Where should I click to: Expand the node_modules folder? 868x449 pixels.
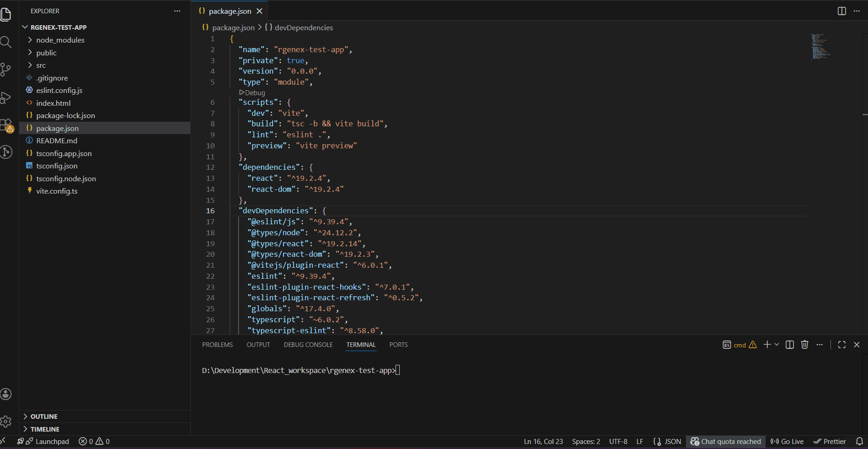105,40
